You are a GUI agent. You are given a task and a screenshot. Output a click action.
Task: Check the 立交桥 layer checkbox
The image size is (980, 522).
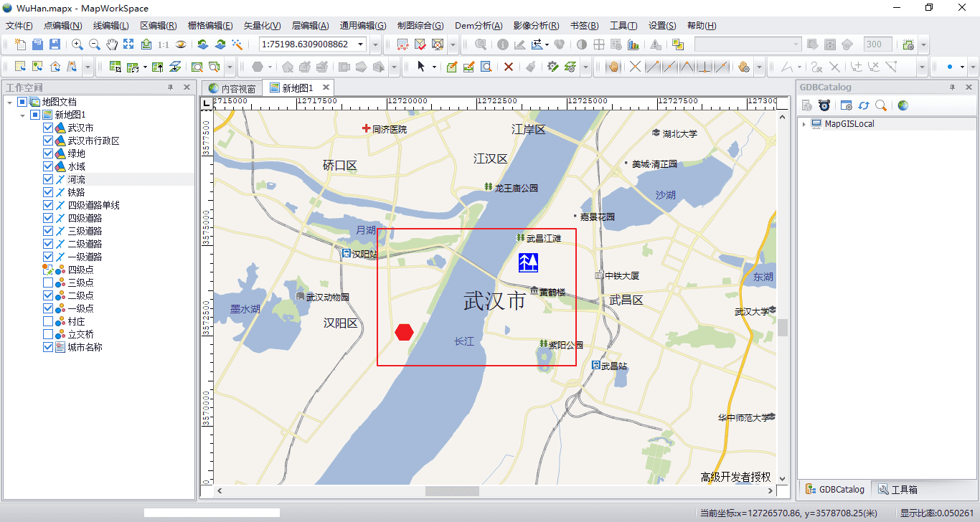click(48, 334)
